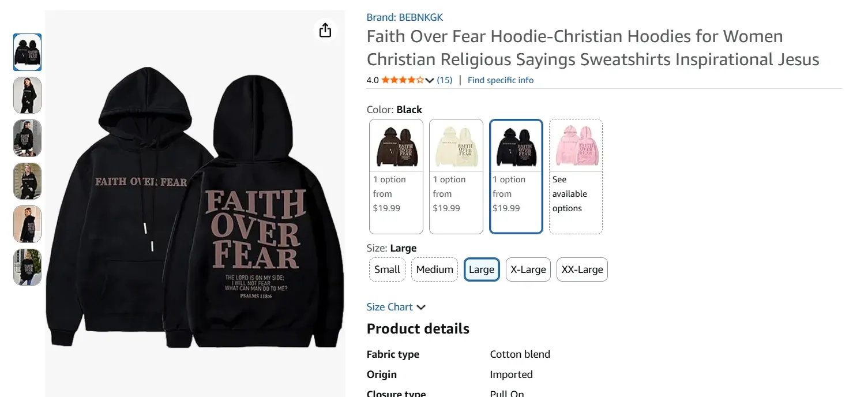Select the pink hoodie color option
The image size is (868, 397).
576,144
